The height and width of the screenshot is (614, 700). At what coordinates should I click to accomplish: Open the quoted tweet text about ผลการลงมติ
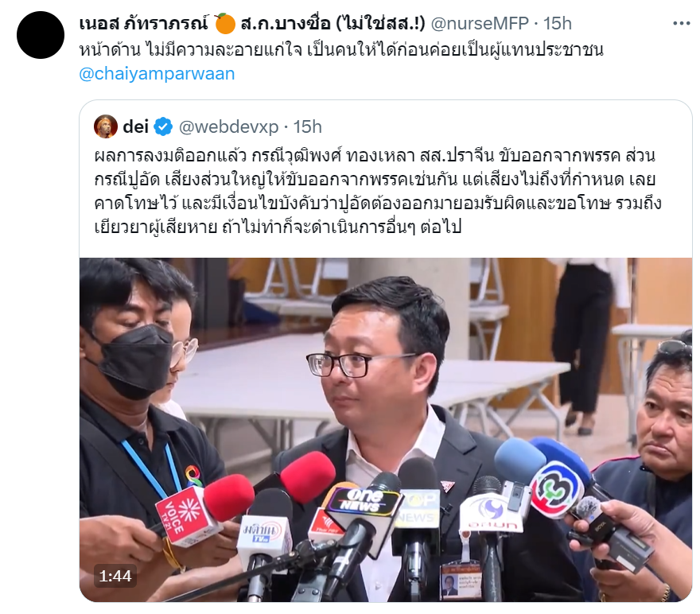point(377,192)
